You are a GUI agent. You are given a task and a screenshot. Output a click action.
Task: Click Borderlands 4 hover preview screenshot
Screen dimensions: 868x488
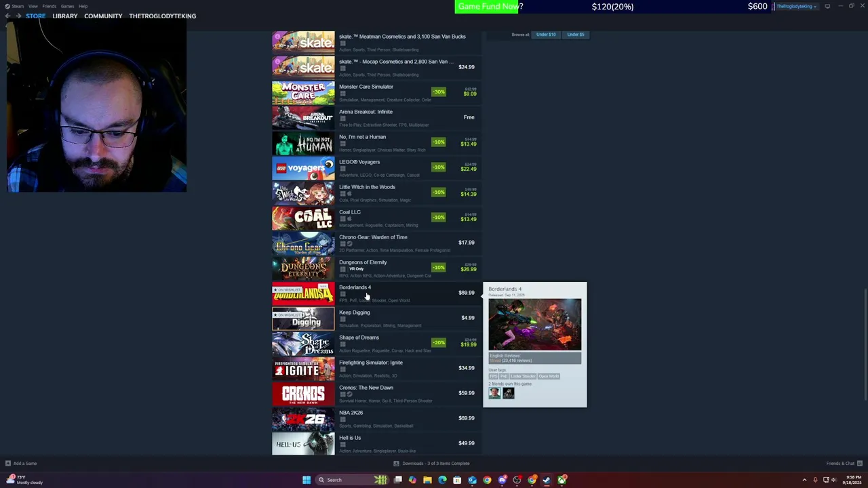tap(534, 324)
